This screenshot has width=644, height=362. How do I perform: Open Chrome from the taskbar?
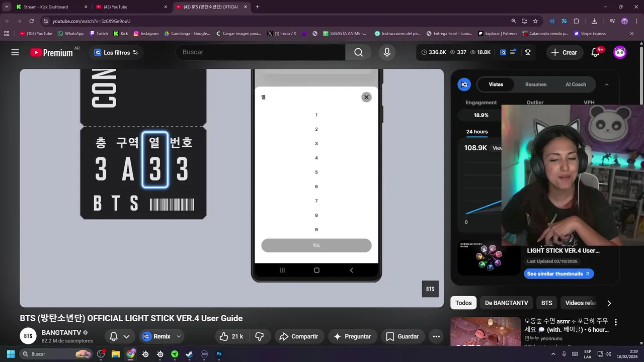[x=131, y=354]
